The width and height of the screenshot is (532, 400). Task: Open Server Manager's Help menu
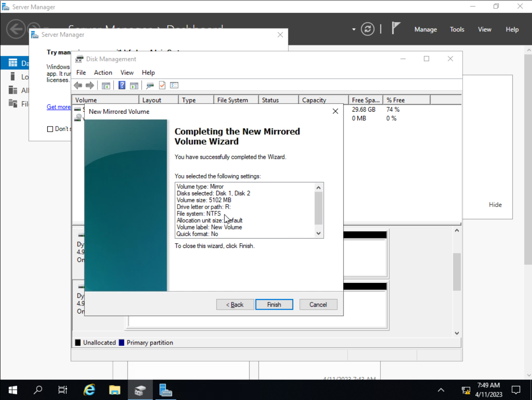pos(512,29)
